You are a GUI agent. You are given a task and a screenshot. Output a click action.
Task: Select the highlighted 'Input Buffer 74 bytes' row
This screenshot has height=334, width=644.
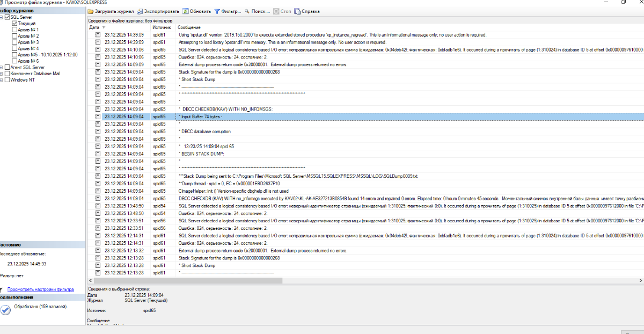coord(365,117)
